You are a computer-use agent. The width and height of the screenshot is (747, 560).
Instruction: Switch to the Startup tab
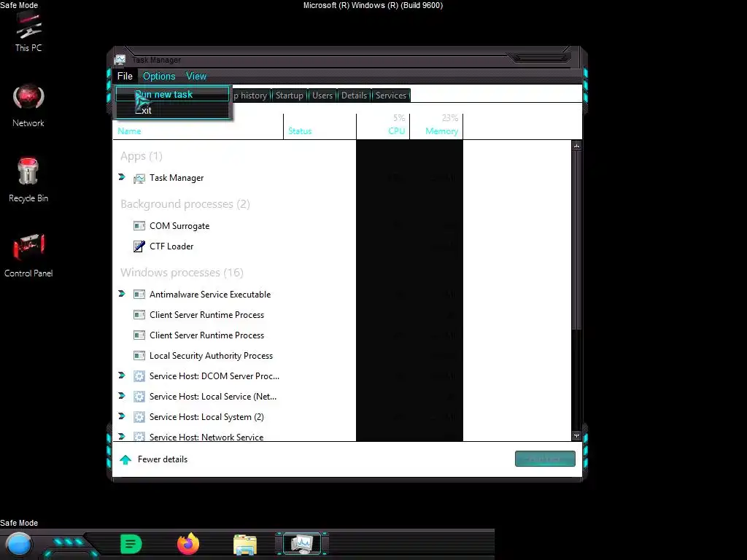click(289, 96)
